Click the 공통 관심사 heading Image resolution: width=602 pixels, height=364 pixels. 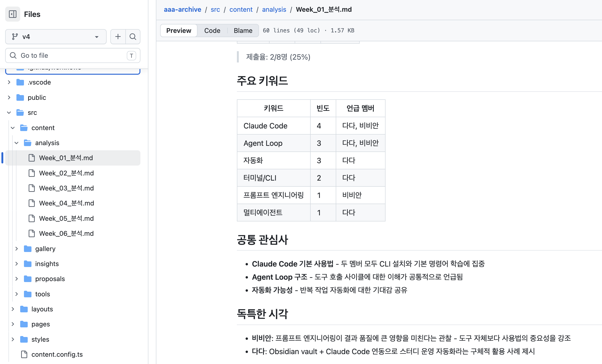pyautogui.click(x=262, y=240)
